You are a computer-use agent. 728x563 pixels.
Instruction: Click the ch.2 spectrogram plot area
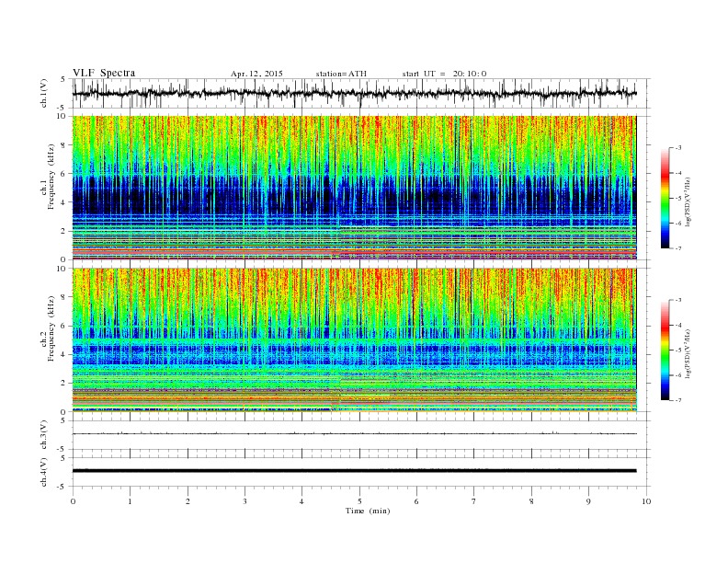(355, 340)
